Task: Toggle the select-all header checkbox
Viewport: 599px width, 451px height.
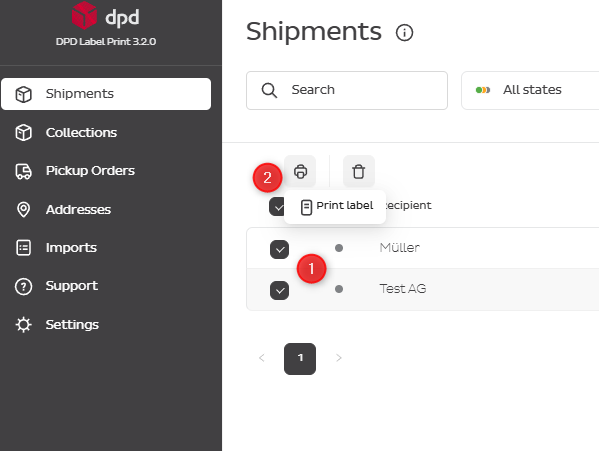Action: coord(277,207)
